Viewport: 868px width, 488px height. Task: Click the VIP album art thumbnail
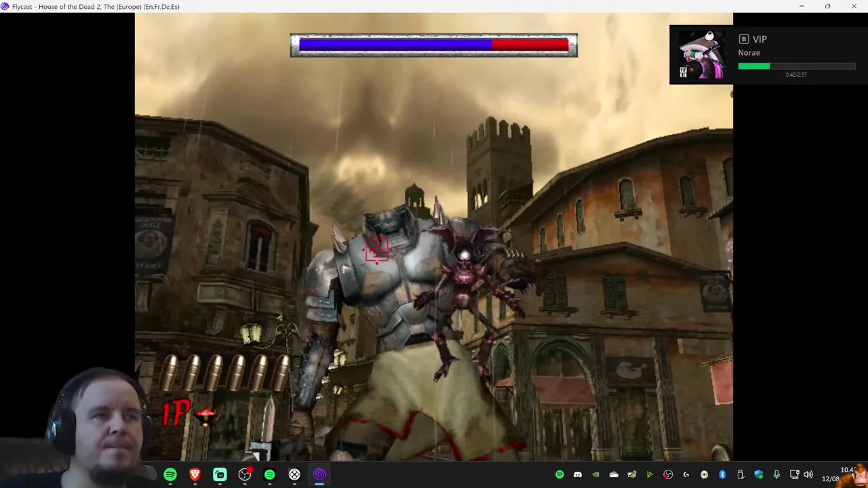click(701, 55)
